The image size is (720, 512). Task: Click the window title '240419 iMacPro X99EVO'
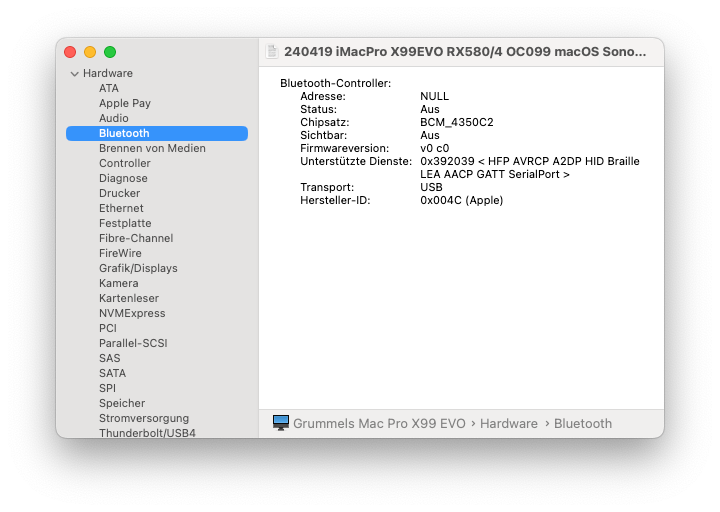point(465,51)
